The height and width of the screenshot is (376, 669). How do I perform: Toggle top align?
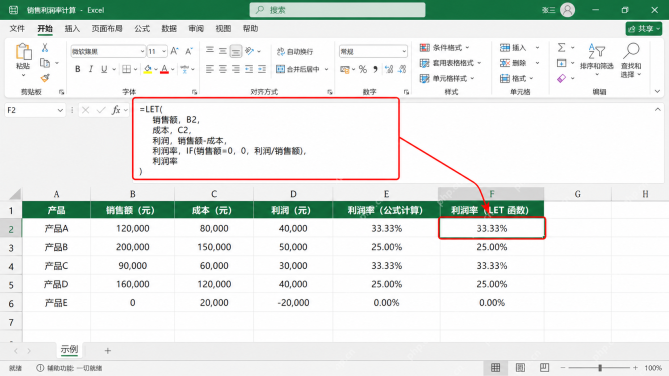[209, 51]
